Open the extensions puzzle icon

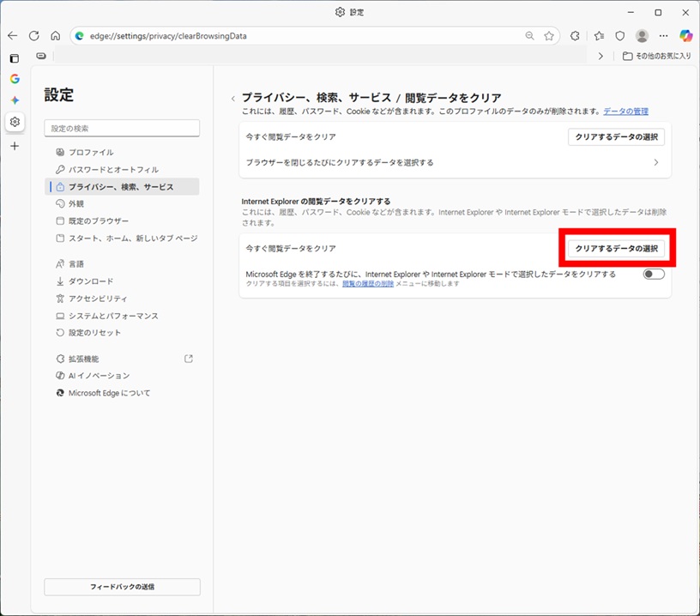tap(576, 36)
